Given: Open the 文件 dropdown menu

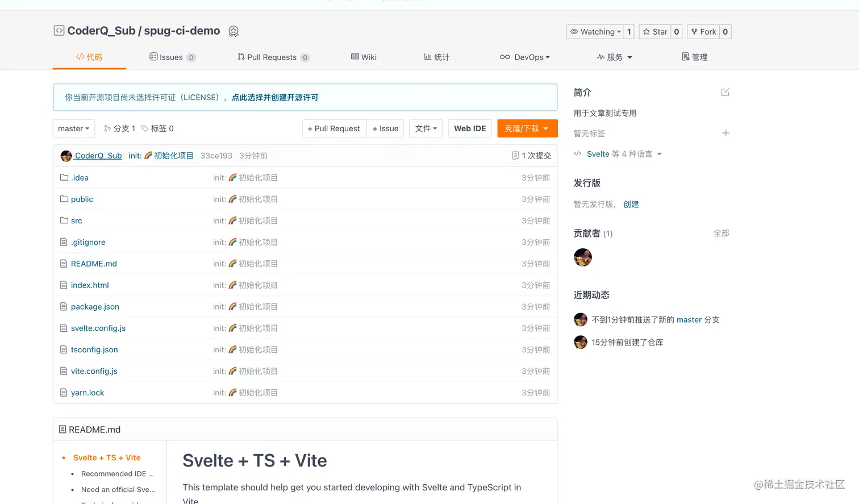Looking at the screenshot, I should tap(426, 128).
